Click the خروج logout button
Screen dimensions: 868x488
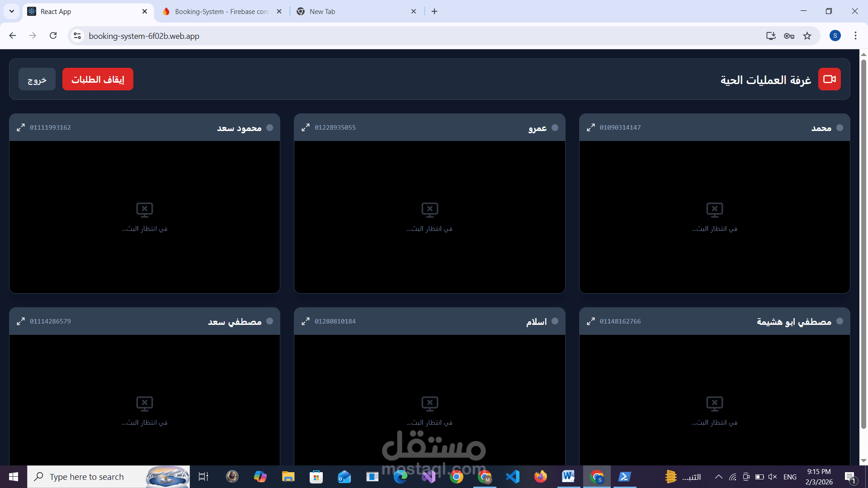tap(37, 79)
